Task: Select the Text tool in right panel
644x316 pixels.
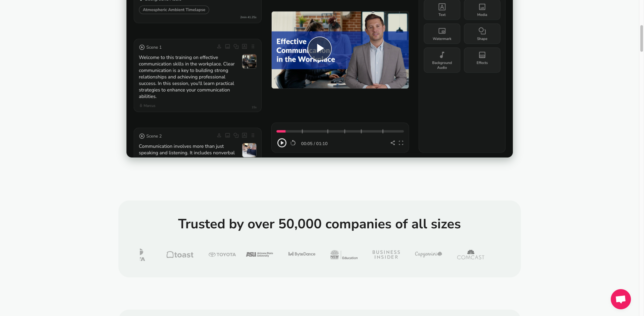Action: [442, 10]
